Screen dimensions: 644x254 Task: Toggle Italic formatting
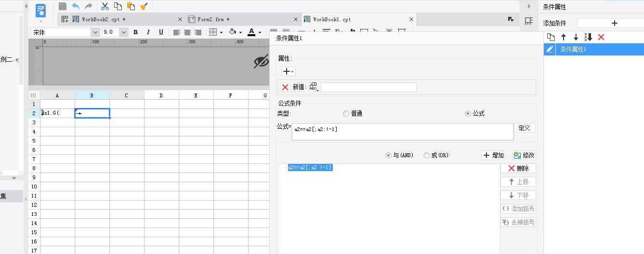(148, 32)
